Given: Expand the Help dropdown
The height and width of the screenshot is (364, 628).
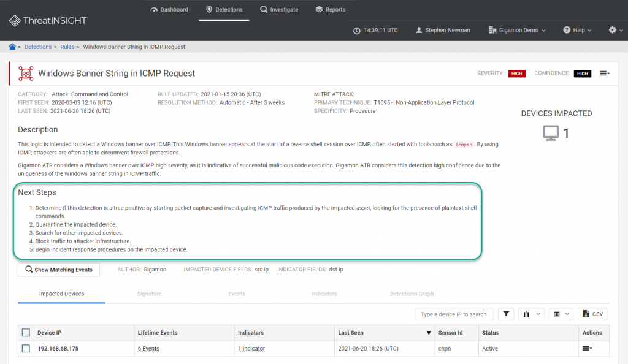Looking at the screenshot, I should pyautogui.click(x=577, y=31).
